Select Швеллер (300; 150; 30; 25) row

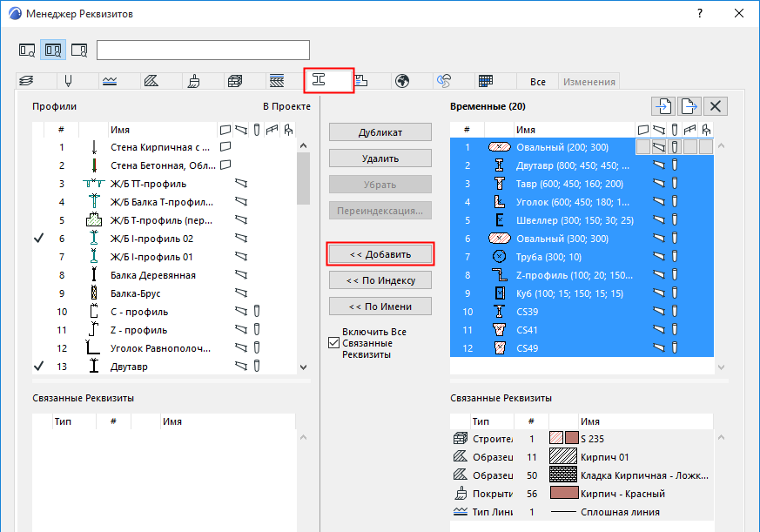point(582,220)
